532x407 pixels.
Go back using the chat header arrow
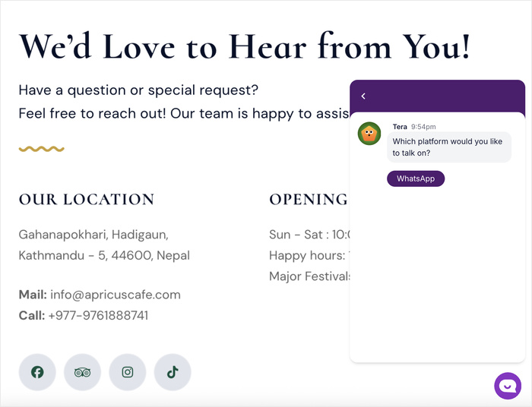coord(363,96)
